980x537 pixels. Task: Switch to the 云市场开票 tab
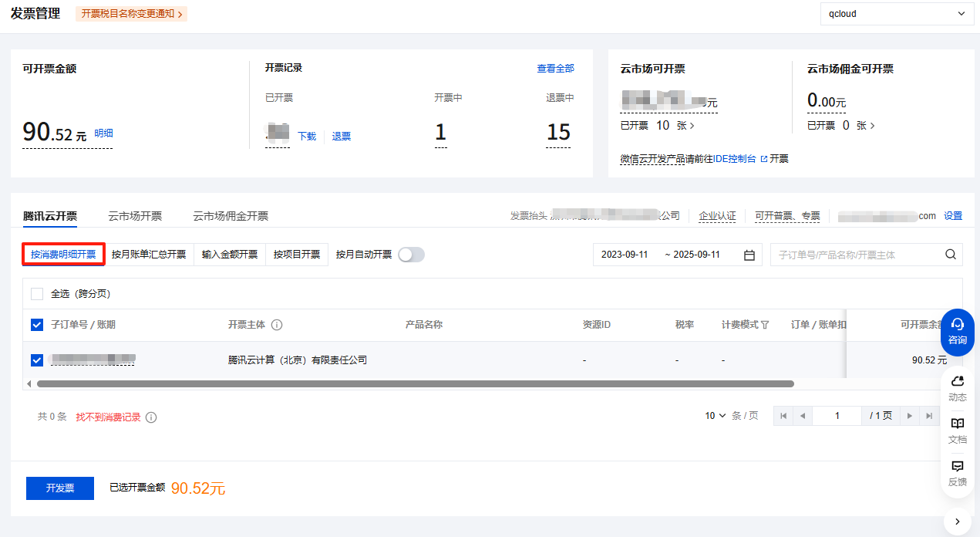135,216
